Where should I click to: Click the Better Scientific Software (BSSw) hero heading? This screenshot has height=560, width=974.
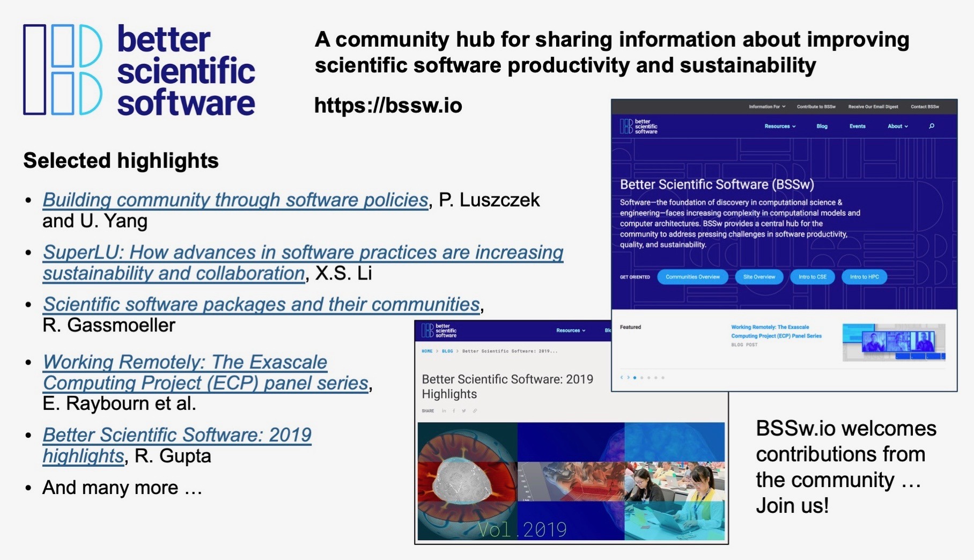[x=717, y=185]
